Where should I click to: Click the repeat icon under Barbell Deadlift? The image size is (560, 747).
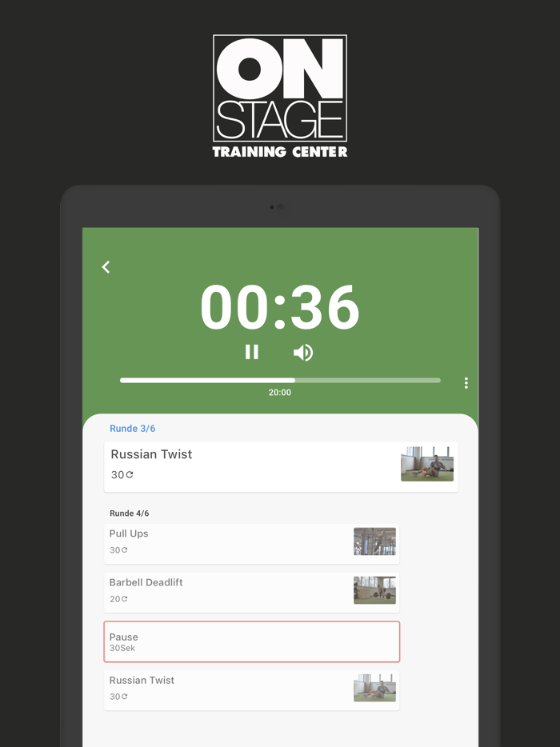(x=124, y=599)
